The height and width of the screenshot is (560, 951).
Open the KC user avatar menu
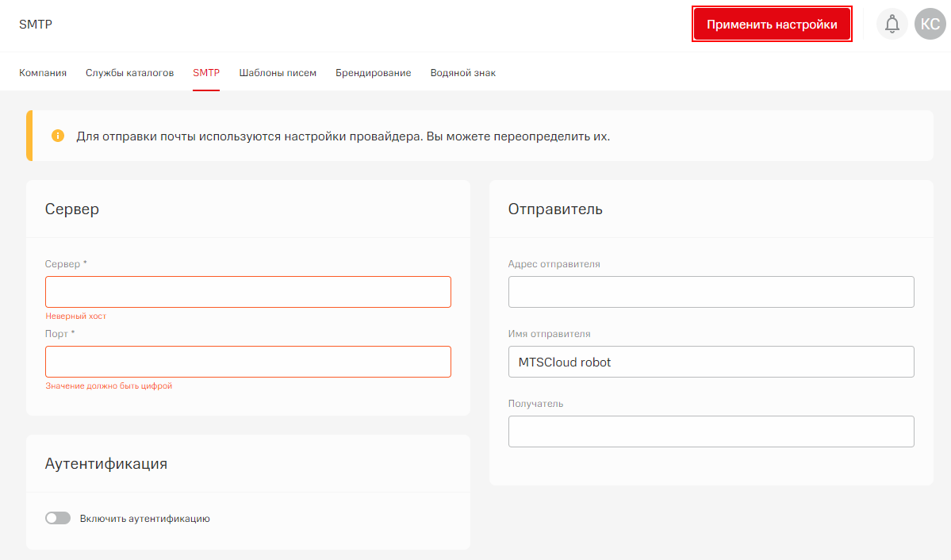(x=930, y=25)
